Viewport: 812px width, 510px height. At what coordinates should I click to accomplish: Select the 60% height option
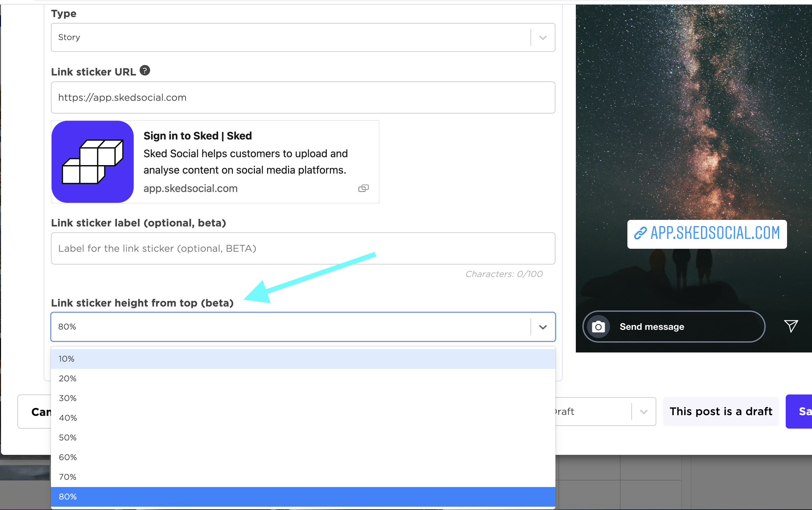303,457
